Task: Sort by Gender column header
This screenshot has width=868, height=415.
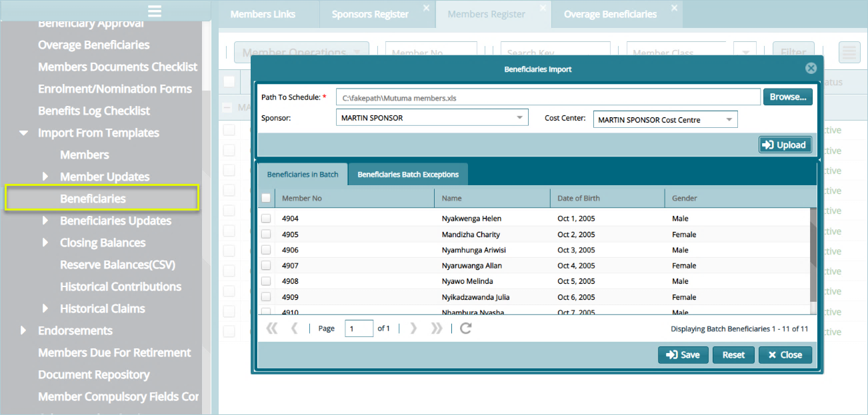Action: (x=737, y=198)
